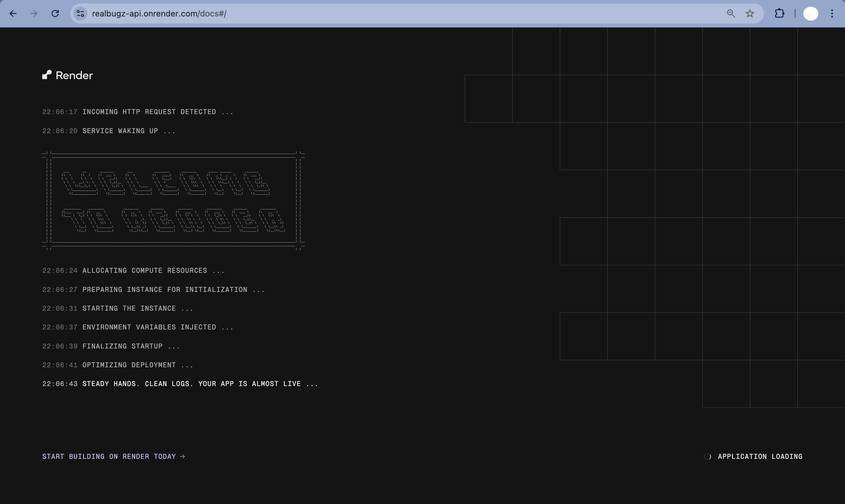Open the Chrome three-dot menu
The image size is (845, 504).
pyautogui.click(x=832, y=13)
